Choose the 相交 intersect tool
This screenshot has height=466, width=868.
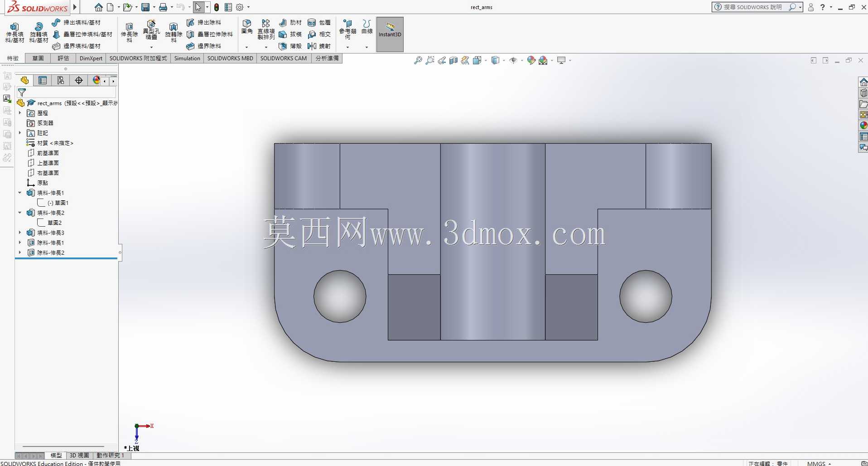319,34
